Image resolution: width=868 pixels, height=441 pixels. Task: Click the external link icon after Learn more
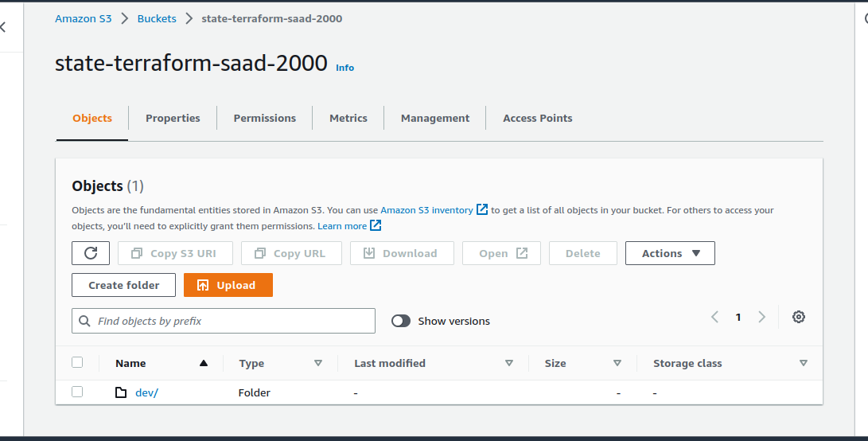point(376,225)
